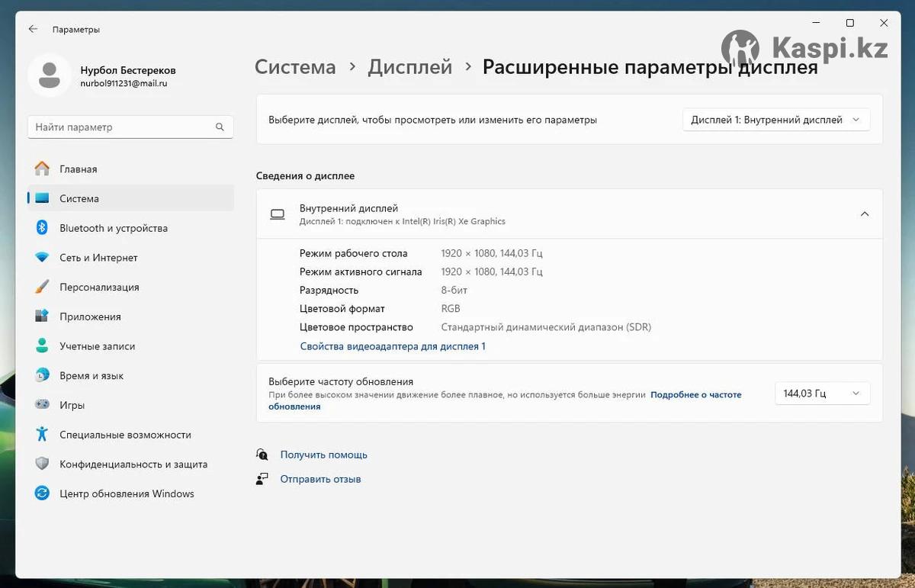Screen dimensions: 915x588
Task: Open Главная via the house icon
Action: point(43,169)
